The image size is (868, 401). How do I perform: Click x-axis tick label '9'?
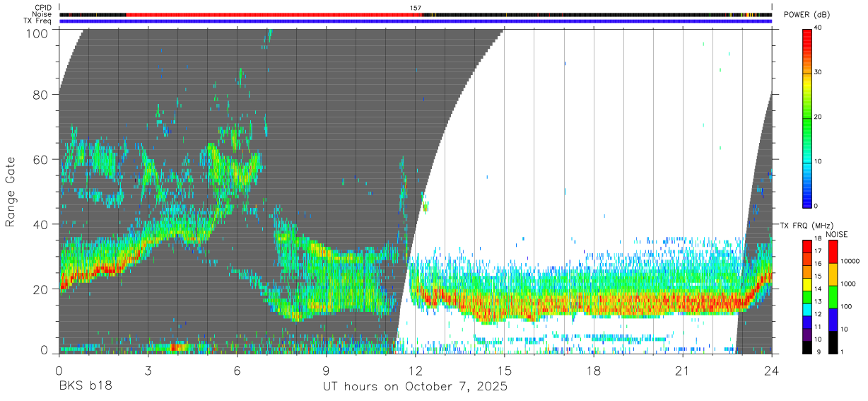pyautogui.click(x=327, y=371)
